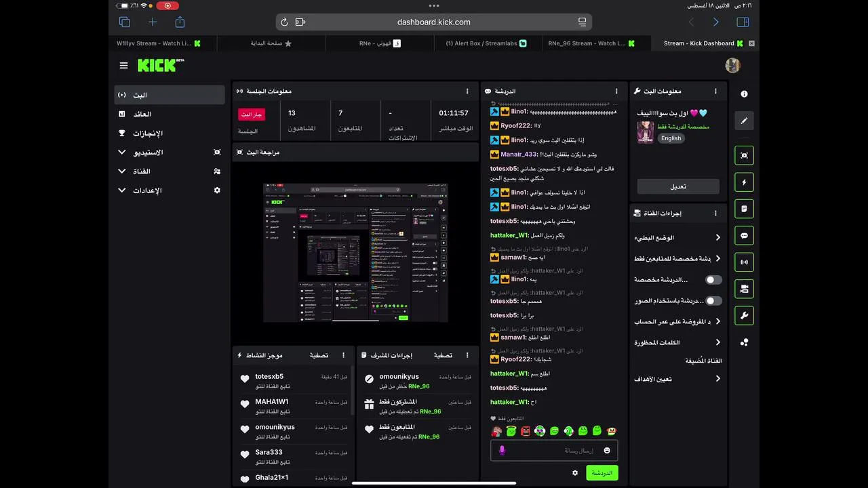The height and width of the screenshot is (488, 868).
Task: Open chat settings gear near send button
Action: 575,472
